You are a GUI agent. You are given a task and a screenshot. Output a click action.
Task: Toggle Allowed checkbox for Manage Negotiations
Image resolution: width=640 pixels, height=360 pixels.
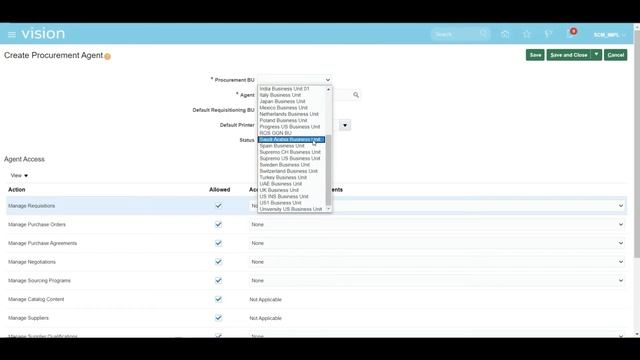(218, 262)
